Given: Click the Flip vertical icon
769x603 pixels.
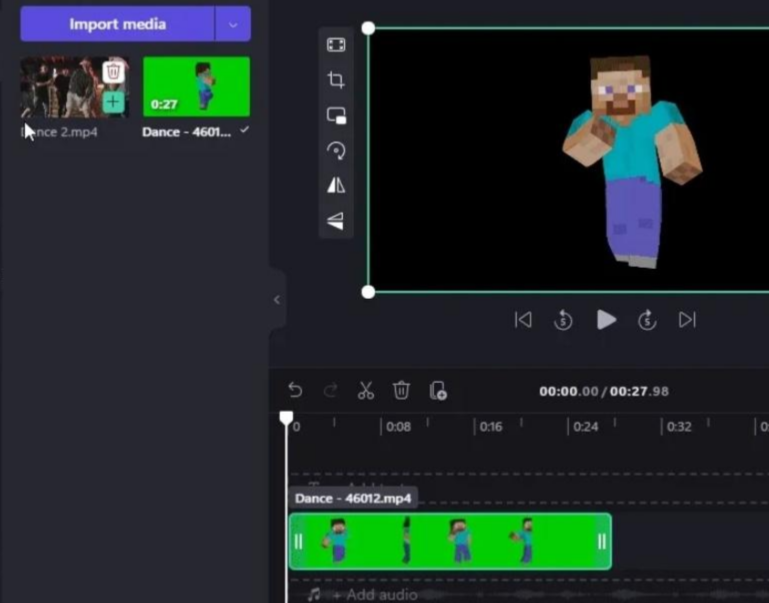Looking at the screenshot, I should pyautogui.click(x=336, y=221).
